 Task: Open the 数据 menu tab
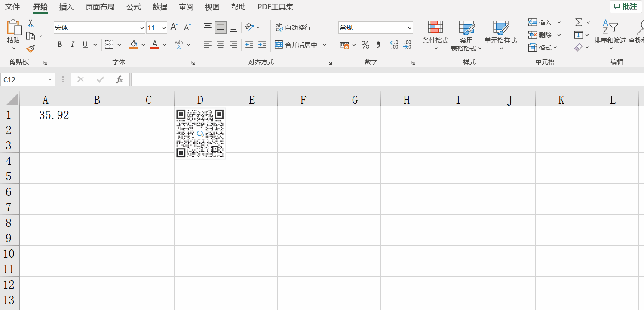point(159,7)
